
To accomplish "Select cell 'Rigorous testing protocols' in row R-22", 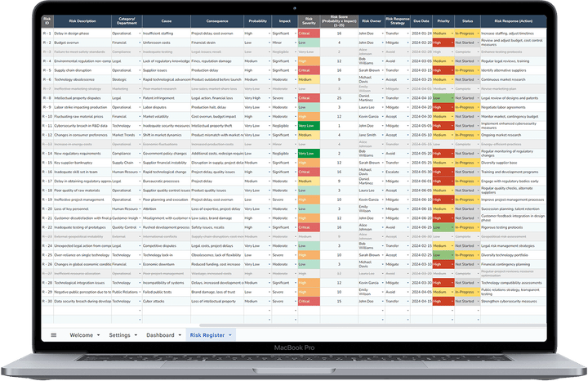I will (514, 227).
